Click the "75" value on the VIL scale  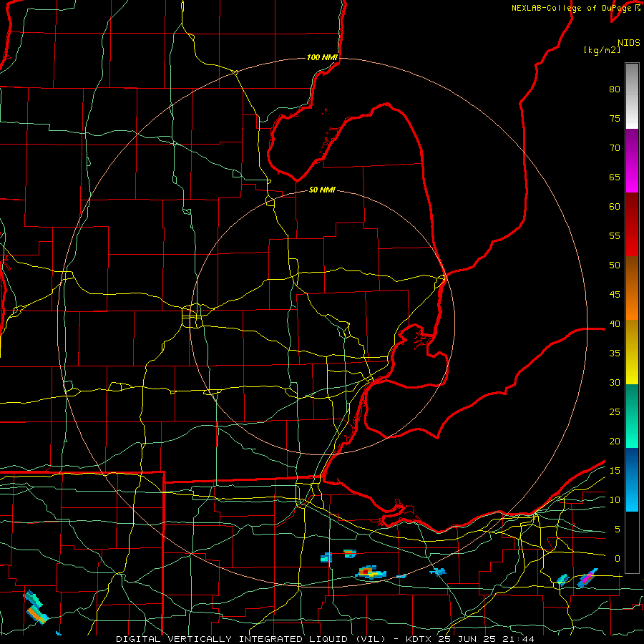pos(615,119)
